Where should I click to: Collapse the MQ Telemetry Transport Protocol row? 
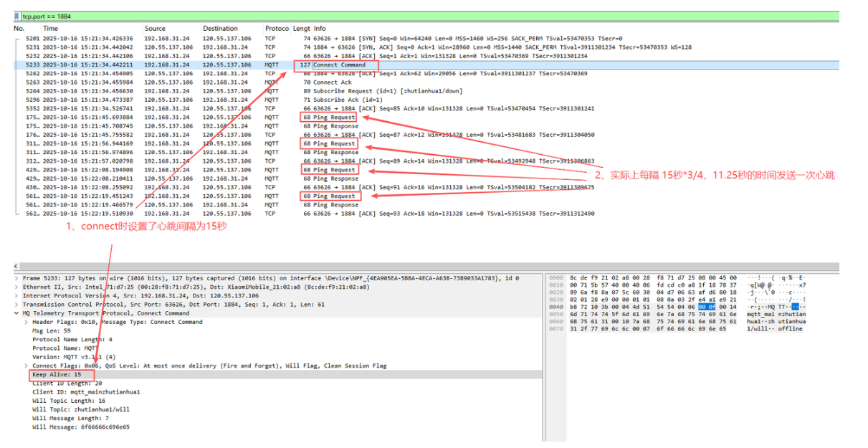17,313
